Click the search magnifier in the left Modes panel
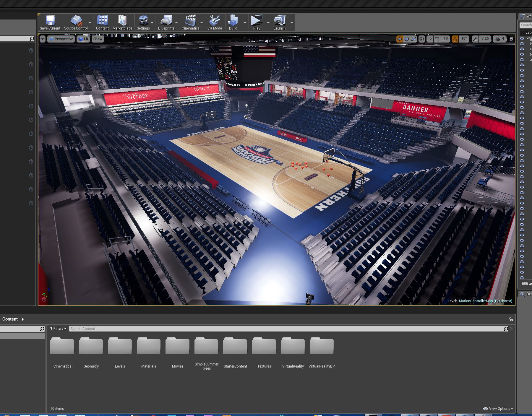 click(32, 39)
